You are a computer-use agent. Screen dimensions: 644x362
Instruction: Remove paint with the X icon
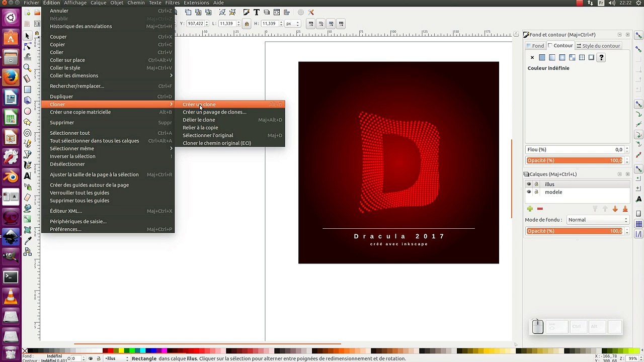532,57
